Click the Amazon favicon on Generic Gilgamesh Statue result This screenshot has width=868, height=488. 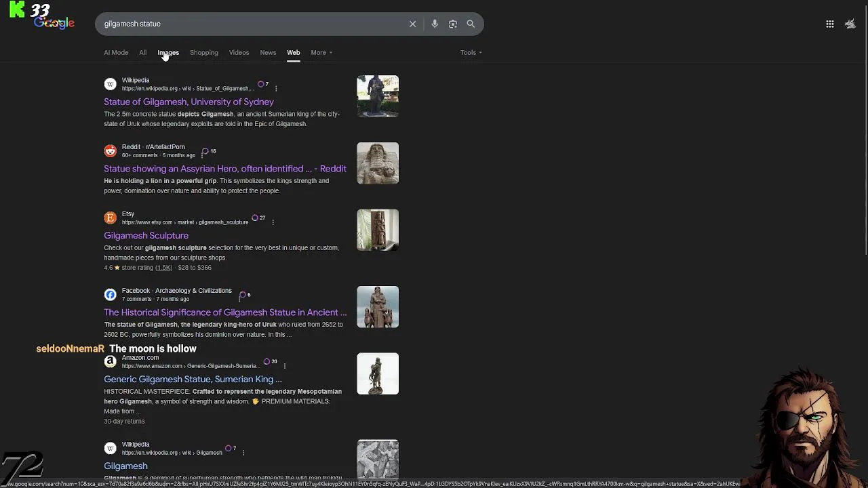(110, 361)
